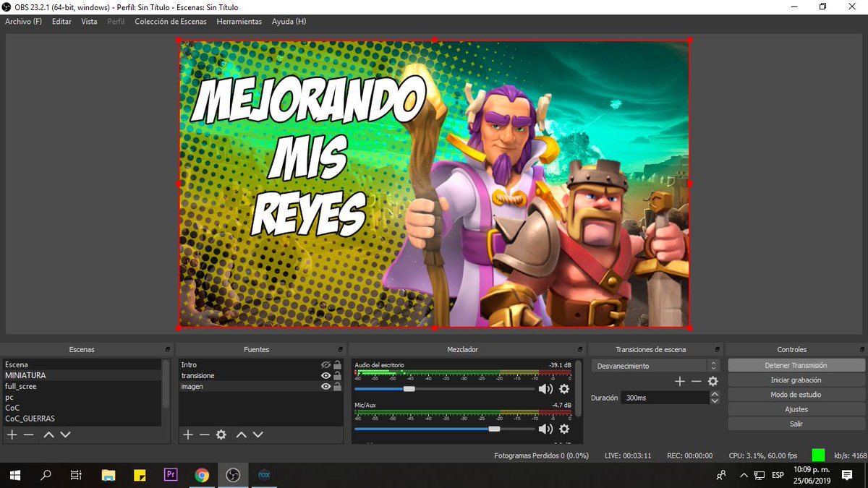
Task: Pop out the Escenas dock panel
Action: [167, 349]
